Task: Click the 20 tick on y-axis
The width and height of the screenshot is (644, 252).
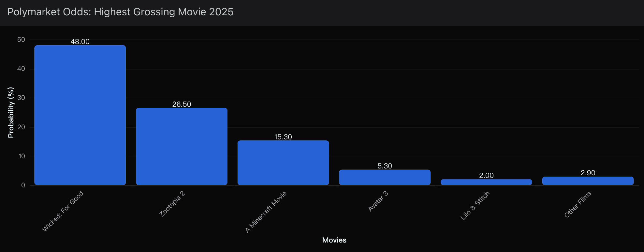Action: point(21,127)
